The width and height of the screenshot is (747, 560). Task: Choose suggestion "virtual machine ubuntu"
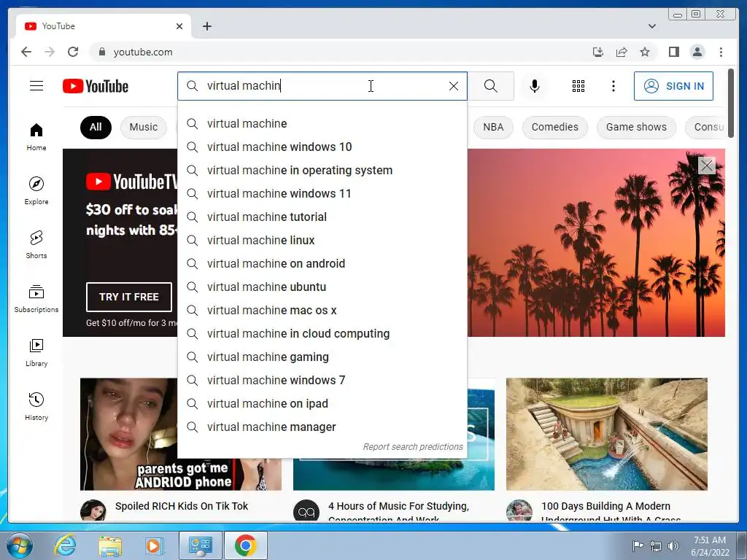coord(322,287)
